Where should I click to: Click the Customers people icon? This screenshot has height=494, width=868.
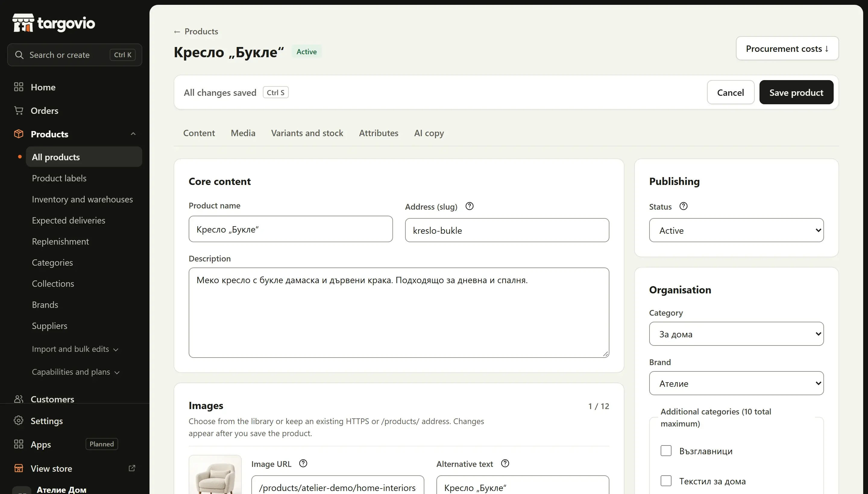click(19, 399)
